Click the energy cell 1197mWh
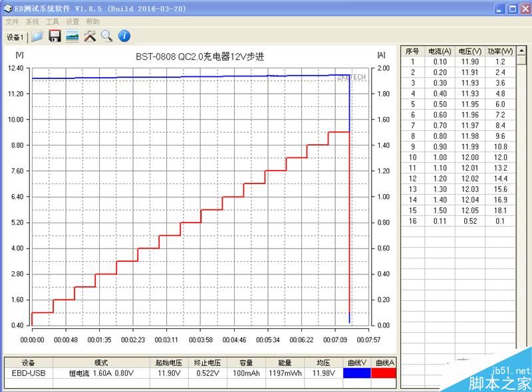 [285, 373]
